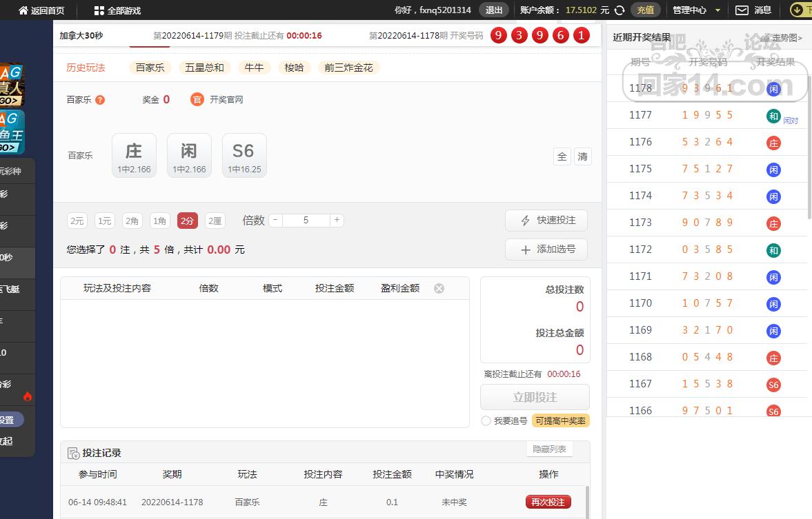Click the 倍数 multiplier input field

306,221
